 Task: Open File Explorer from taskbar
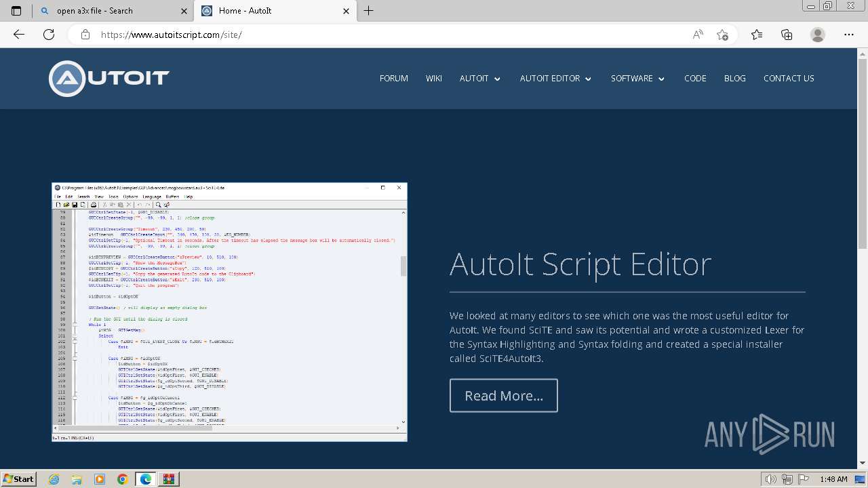coord(77,479)
